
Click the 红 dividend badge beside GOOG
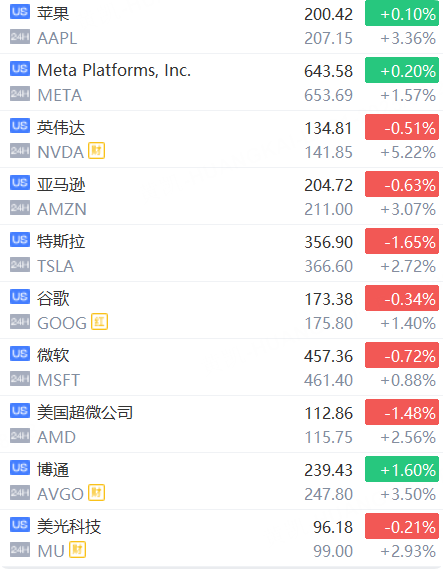click(x=99, y=322)
